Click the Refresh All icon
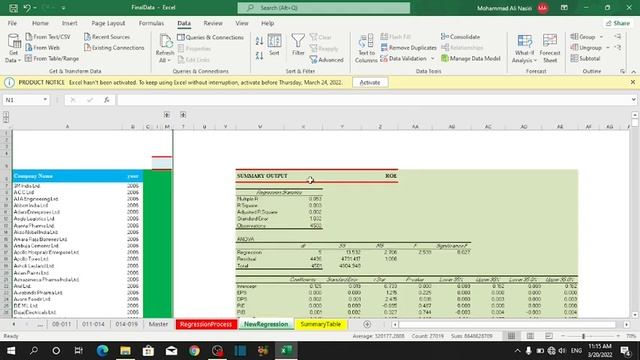This screenshot has width=640, height=360. (165, 41)
